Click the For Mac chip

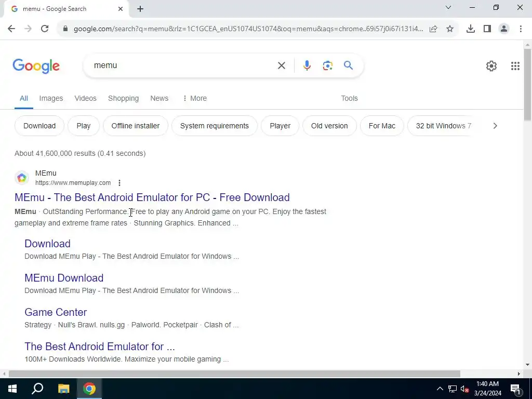click(x=382, y=126)
